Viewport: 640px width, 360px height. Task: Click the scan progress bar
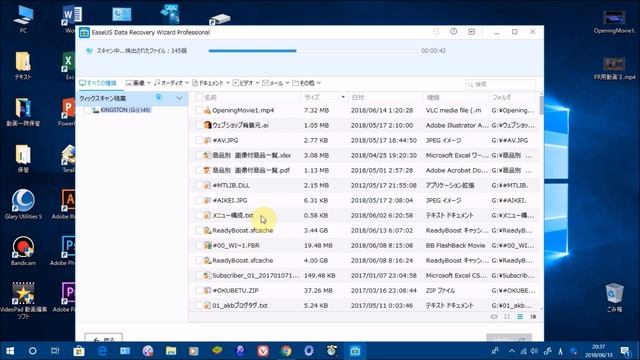click(313, 51)
